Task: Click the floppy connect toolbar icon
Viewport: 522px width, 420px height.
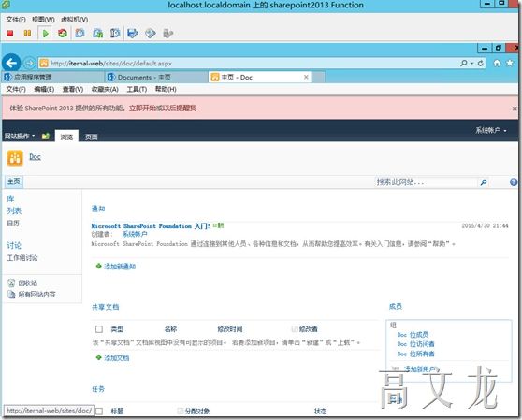Action: [x=133, y=34]
